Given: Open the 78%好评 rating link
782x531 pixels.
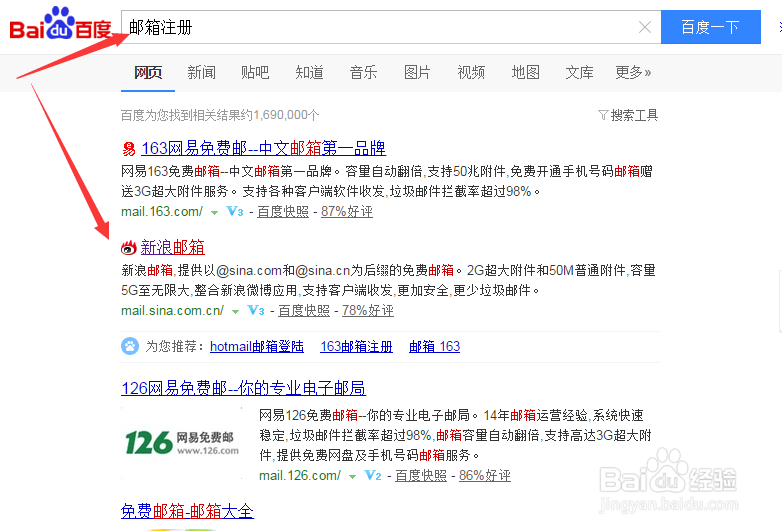Looking at the screenshot, I should tap(368, 311).
